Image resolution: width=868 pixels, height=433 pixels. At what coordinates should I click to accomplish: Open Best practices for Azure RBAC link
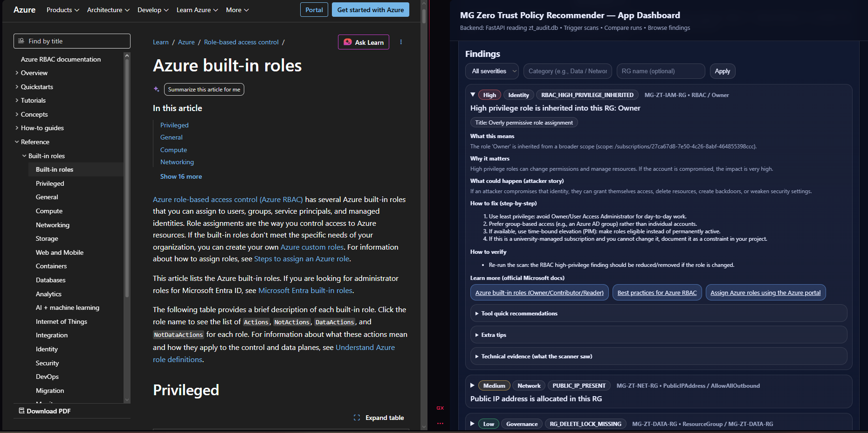[x=657, y=293]
